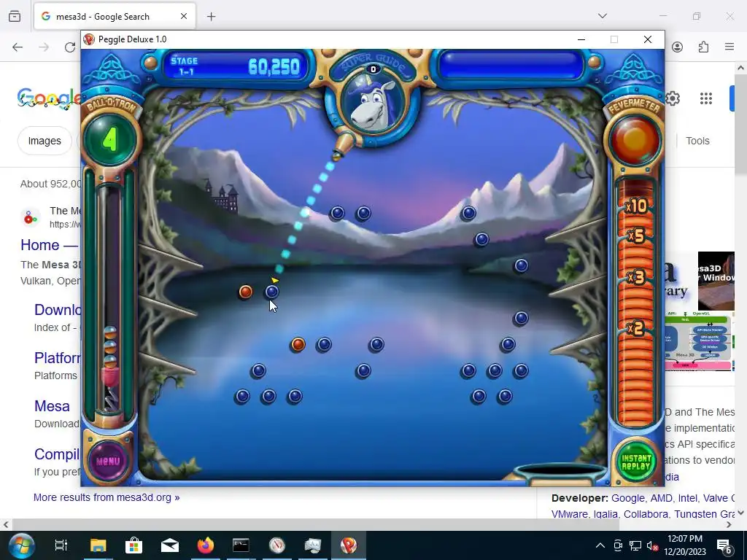Click the Peggle icon on taskbar
747x560 pixels.
click(348, 545)
